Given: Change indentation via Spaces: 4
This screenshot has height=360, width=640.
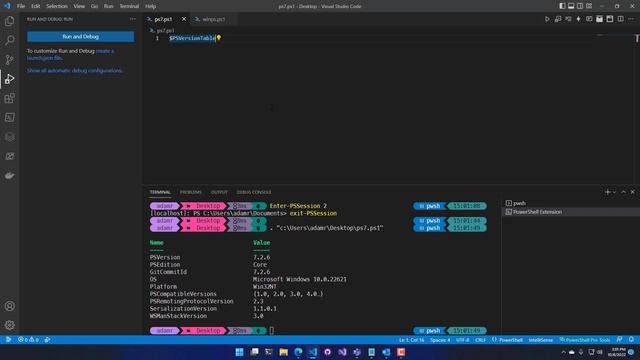Looking at the screenshot, I should [x=440, y=340].
